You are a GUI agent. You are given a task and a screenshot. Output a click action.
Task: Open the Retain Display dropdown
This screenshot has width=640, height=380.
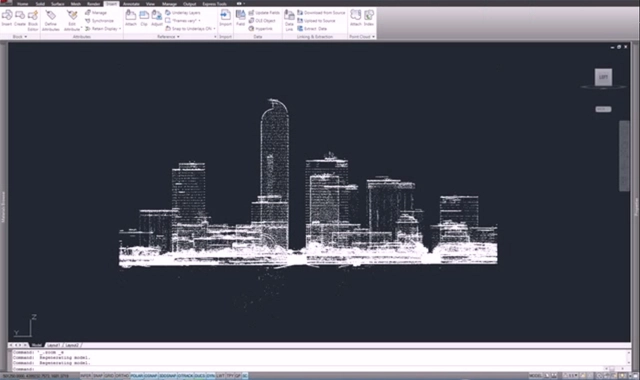click(120, 29)
